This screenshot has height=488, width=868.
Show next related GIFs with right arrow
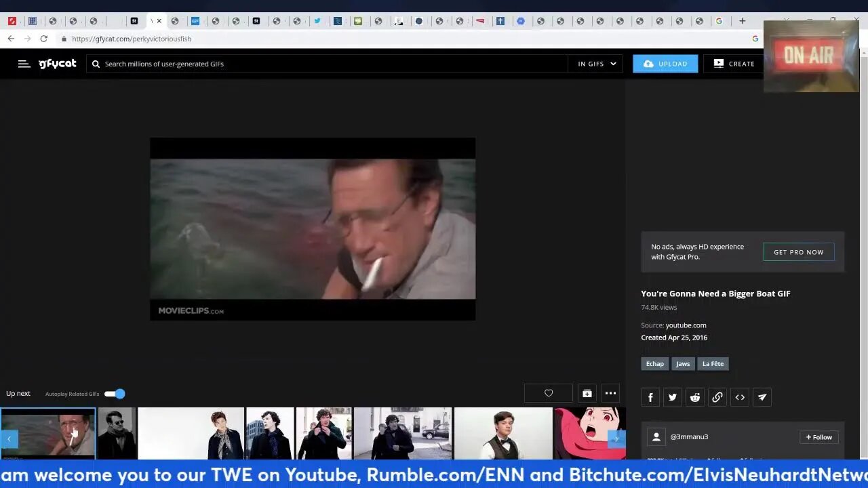pyautogui.click(x=616, y=439)
